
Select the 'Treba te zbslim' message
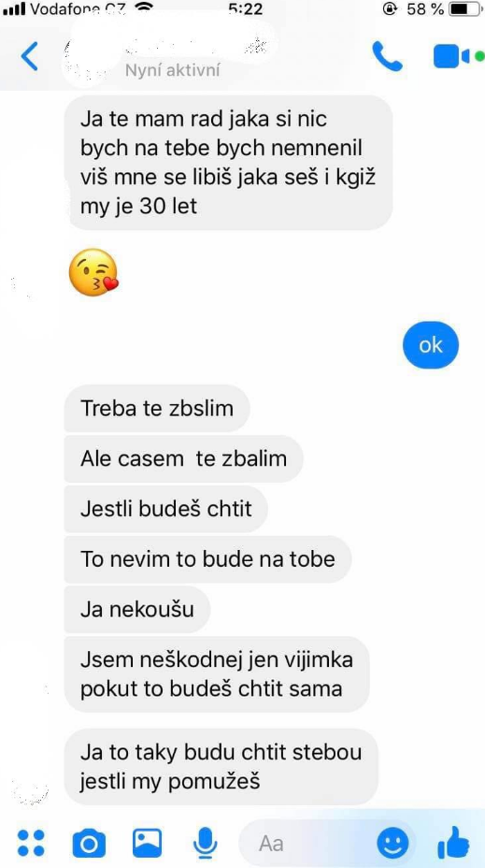tap(157, 408)
